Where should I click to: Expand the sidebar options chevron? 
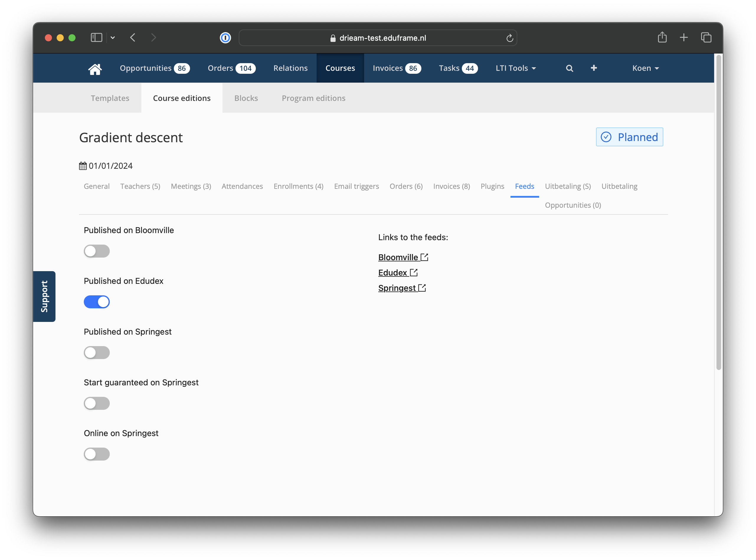point(112,38)
